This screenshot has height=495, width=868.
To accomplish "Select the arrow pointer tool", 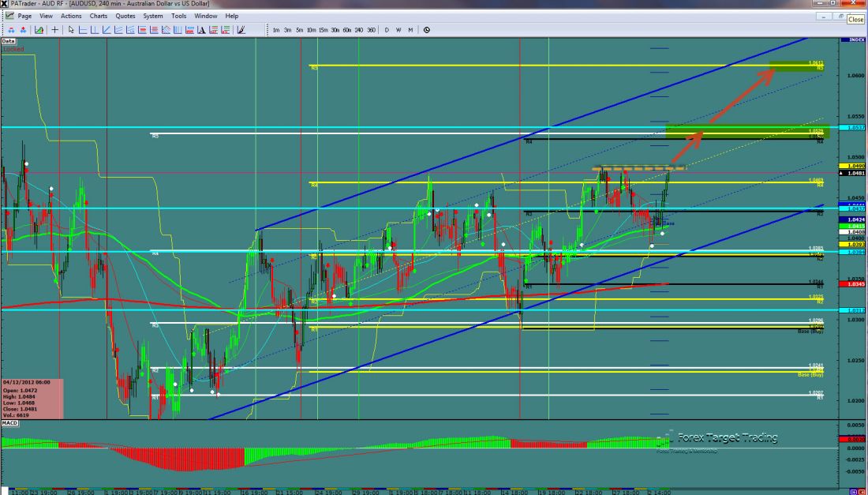I will pos(71,30).
